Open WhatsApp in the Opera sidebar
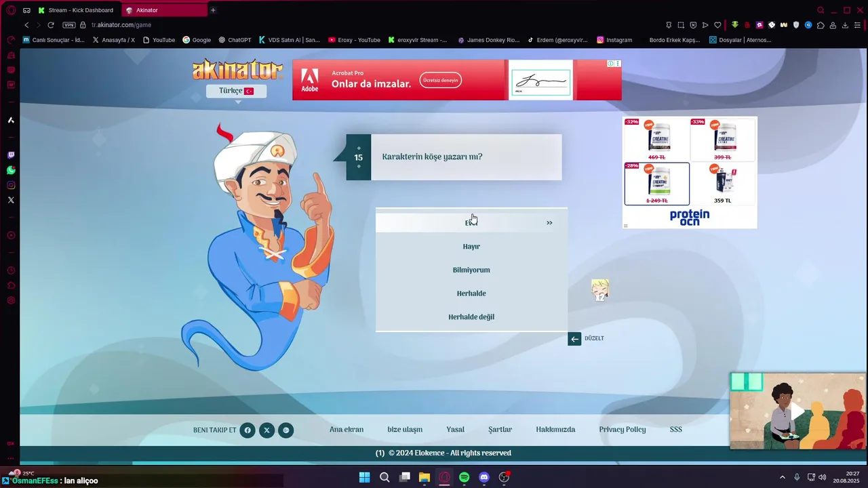 [11, 170]
